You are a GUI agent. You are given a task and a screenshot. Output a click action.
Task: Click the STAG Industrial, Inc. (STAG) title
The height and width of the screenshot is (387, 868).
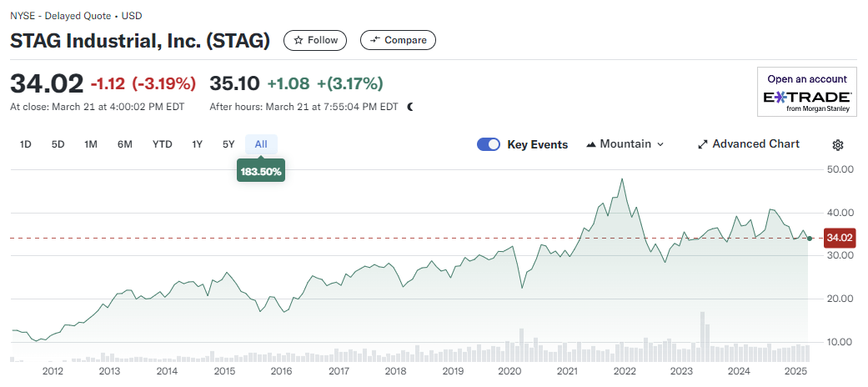(140, 40)
